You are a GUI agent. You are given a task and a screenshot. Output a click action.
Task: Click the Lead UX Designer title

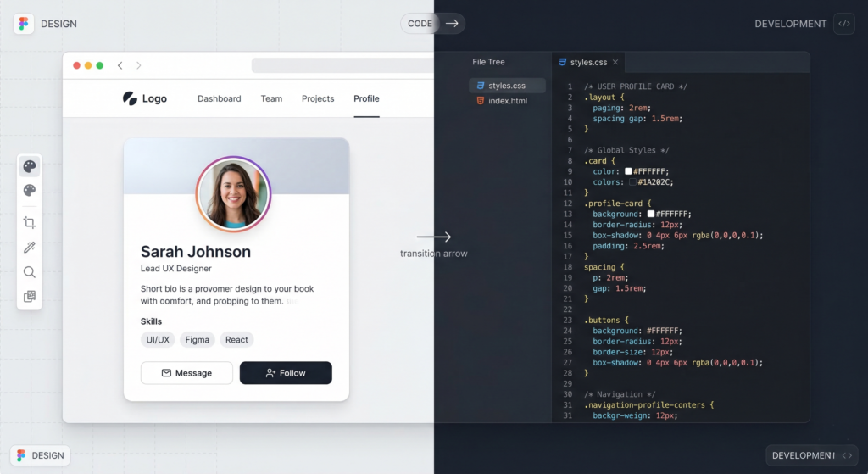tap(176, 269)
